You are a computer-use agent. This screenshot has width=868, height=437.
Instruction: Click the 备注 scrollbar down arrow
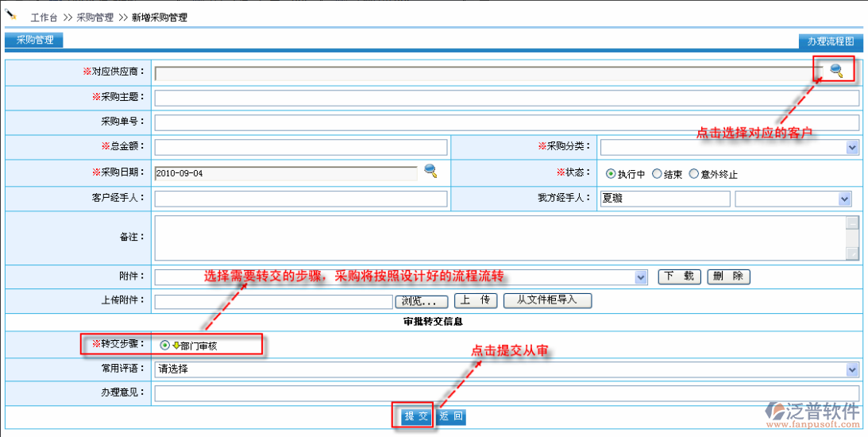click(x=852, y=253)
